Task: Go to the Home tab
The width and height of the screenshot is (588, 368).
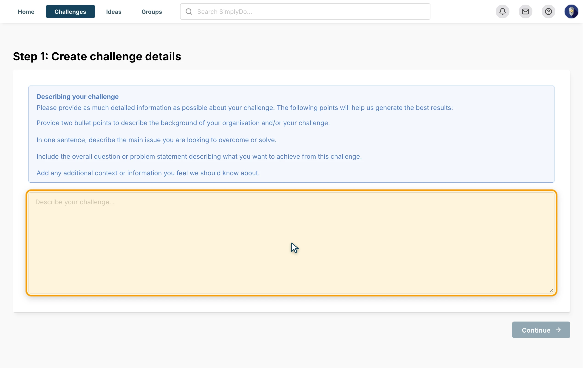Action: (26, 12)
